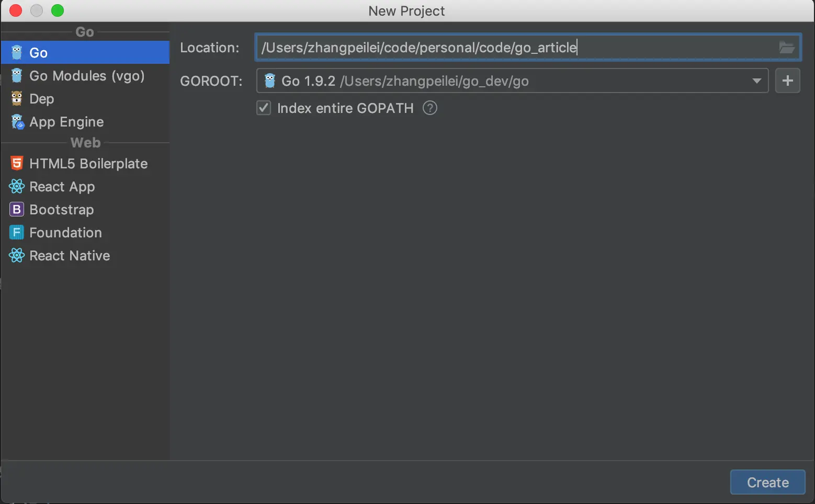Select App Engine project type

[85, 122]
